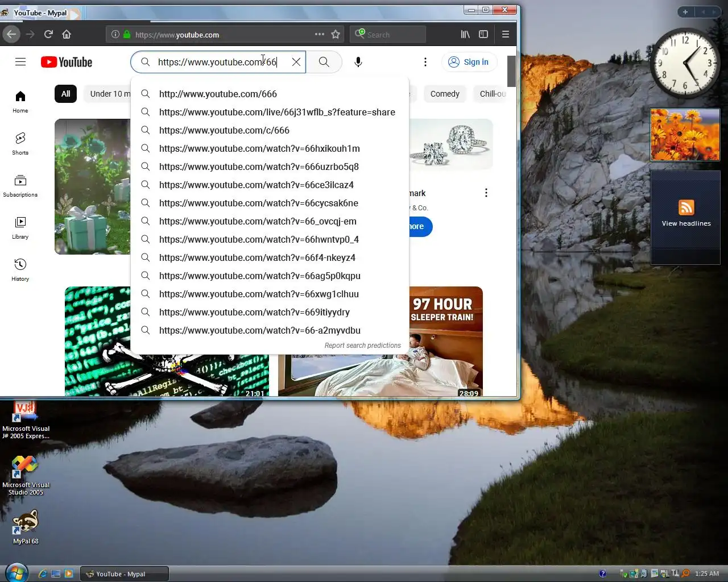Choose suggestion https://www.youtube.com/c/666
Screen dimensions: 728x582
point(270,130)
